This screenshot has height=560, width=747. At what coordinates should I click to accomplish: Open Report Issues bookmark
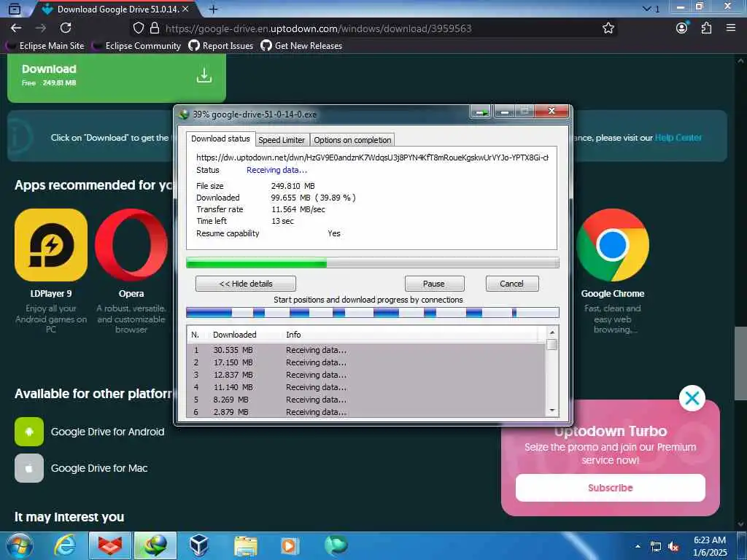[x=220, y=46]
